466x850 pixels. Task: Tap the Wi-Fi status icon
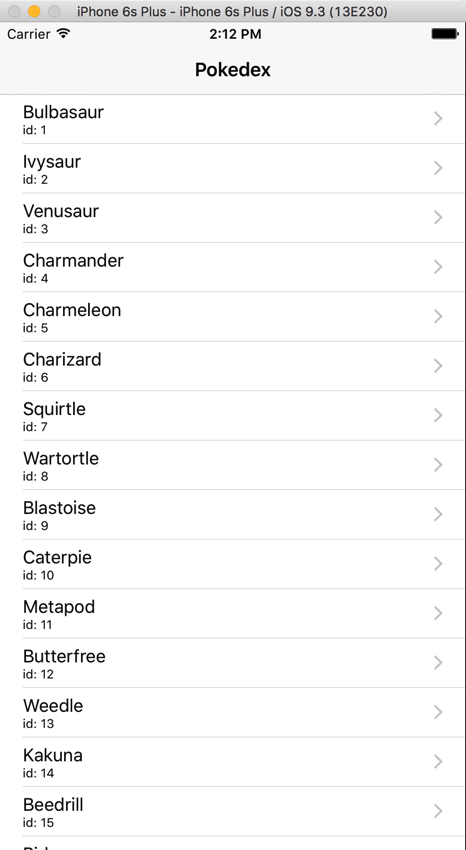pyautogui.click(x=63, y=34)
